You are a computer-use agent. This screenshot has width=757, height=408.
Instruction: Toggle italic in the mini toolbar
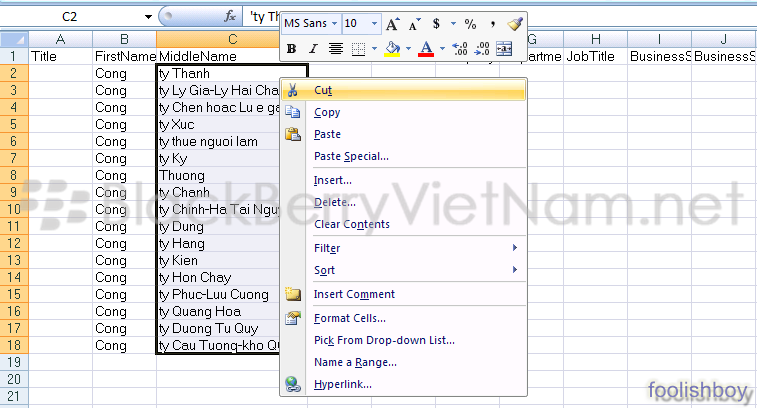pos(313,48)
